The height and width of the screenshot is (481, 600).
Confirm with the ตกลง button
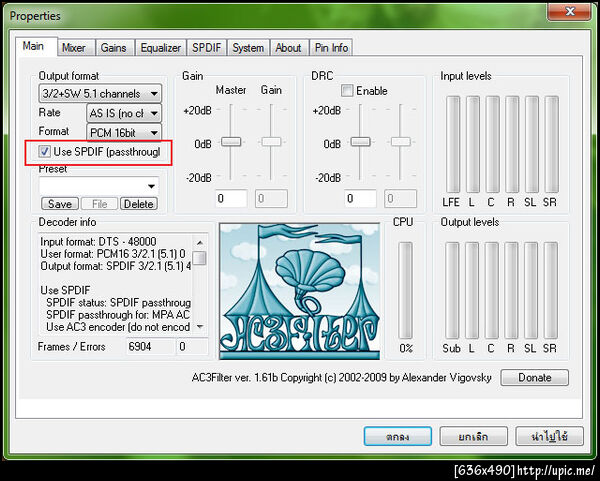click(x=398, y=436)
